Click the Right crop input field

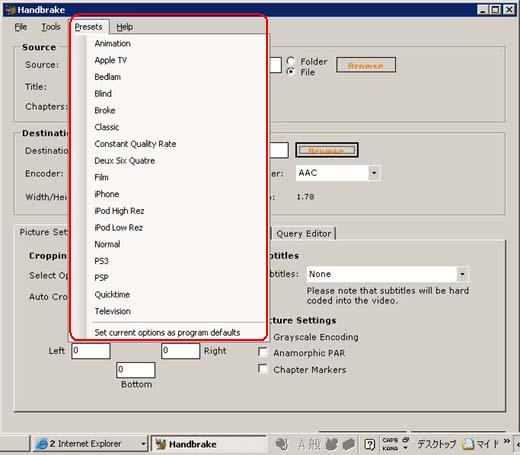[x=181, y=351]
